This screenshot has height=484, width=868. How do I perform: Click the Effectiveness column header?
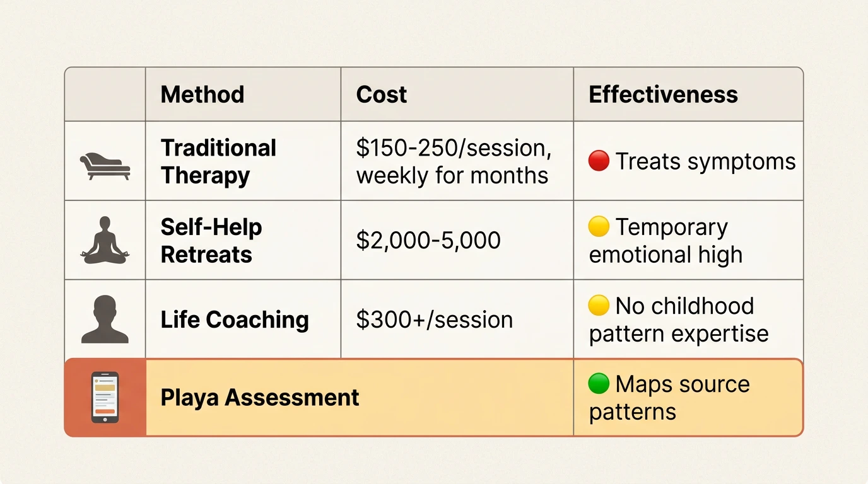pyautogui.click(x=663, y=95)
